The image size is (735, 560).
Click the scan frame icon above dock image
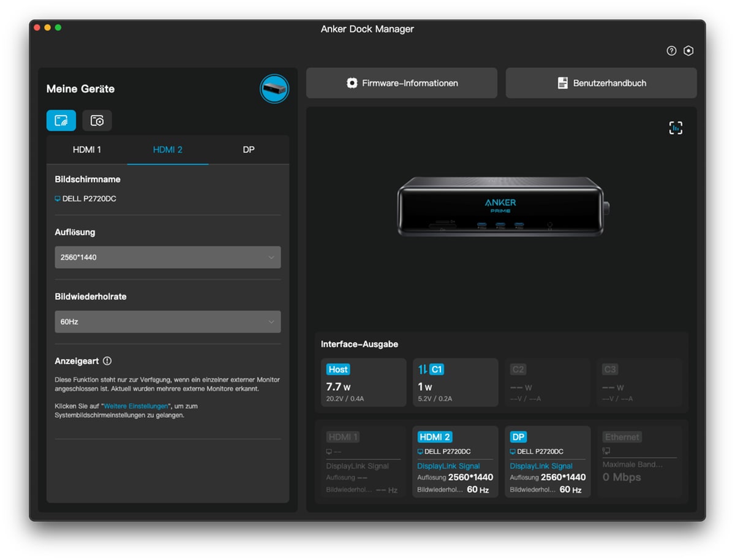[x=675, y=127]
